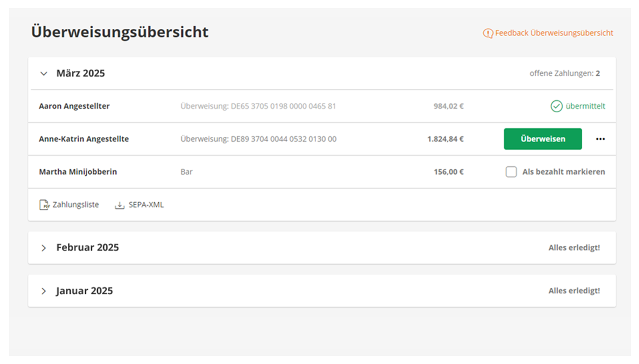Image resolution: width=639 pixels, height=364 pixels.
Task: Click the SEPA-XML download icon
Action: tap(119, 205)
